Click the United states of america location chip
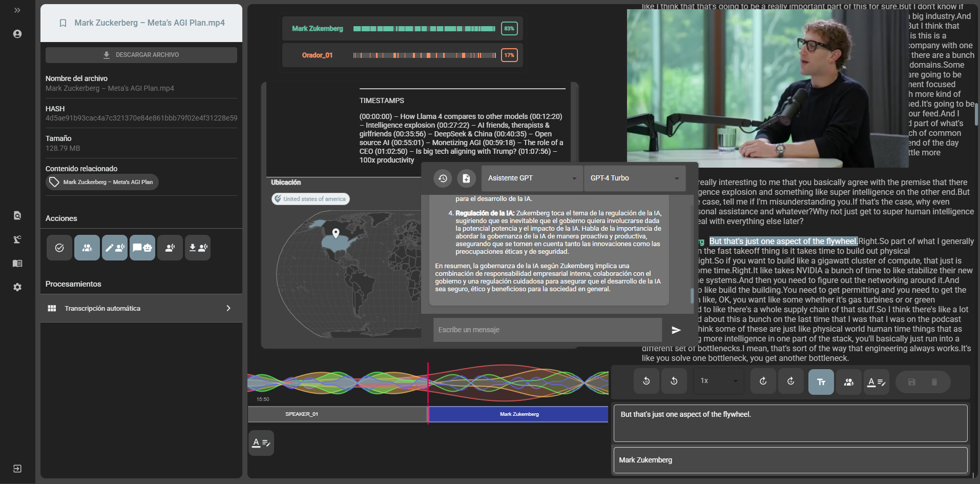Screen dimensions: 980x484 pyautogui.click(x=310, y=199)
